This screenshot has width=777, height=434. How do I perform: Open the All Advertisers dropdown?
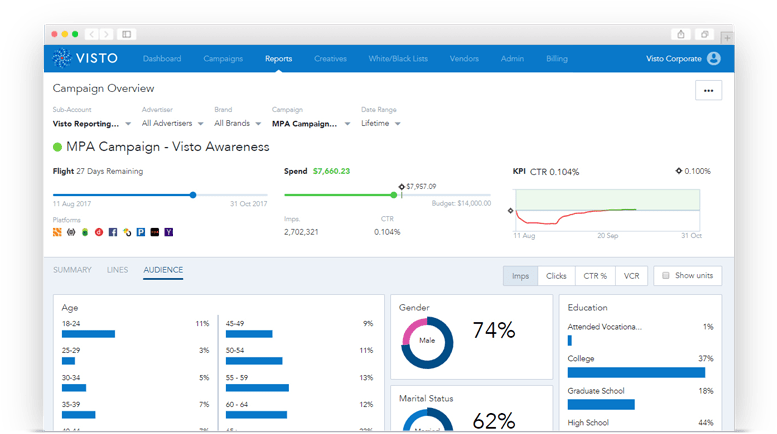point(173,124)
